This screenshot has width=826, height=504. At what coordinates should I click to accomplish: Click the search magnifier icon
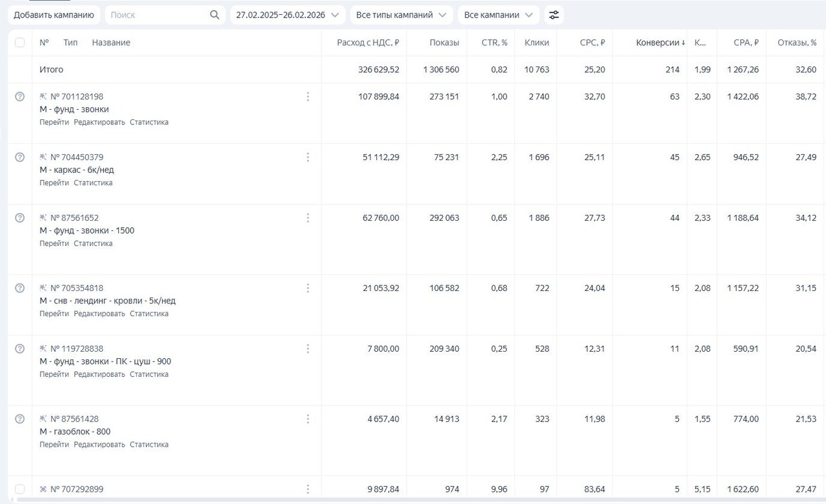tap(215, 15)
